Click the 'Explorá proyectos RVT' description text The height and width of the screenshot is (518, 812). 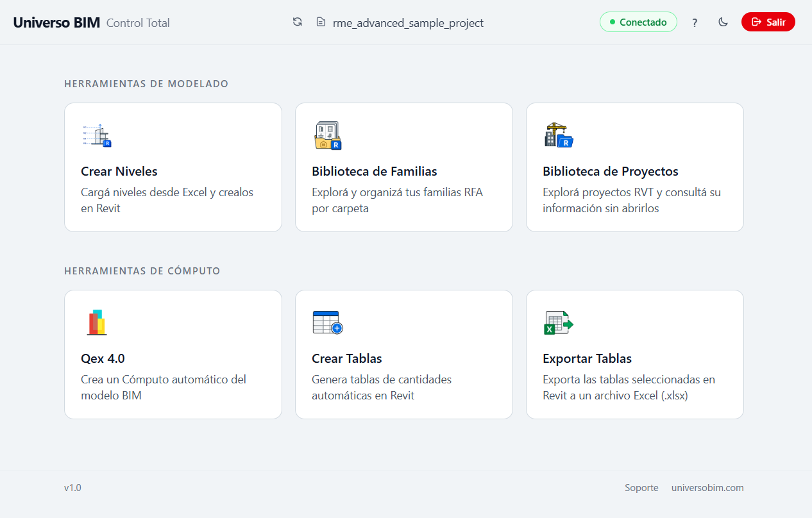[632, 200]
